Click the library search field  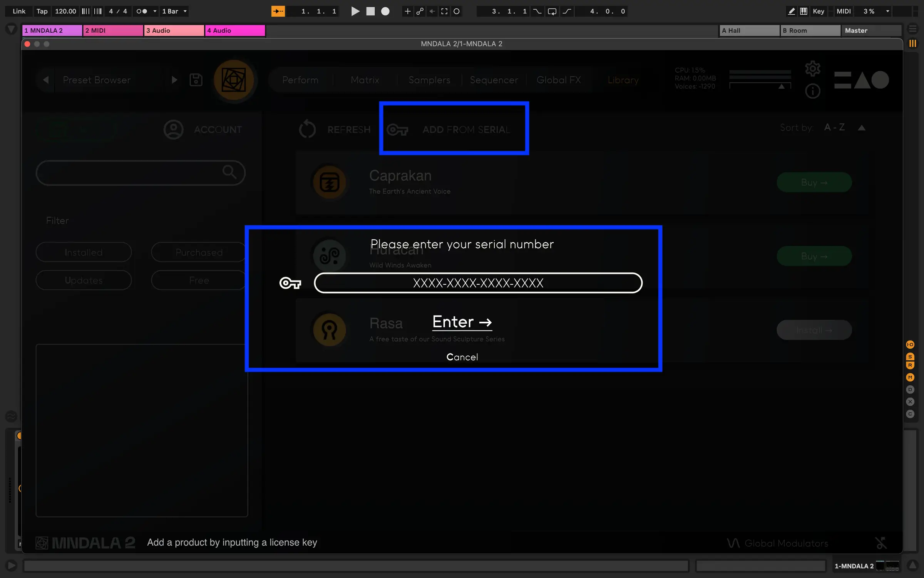[x=141, y=173]
